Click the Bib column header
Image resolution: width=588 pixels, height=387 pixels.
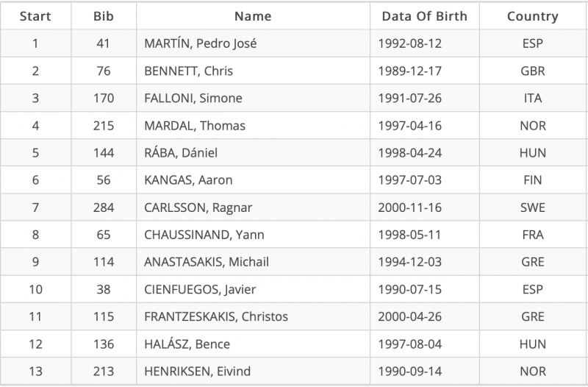(x=104, y=16)
